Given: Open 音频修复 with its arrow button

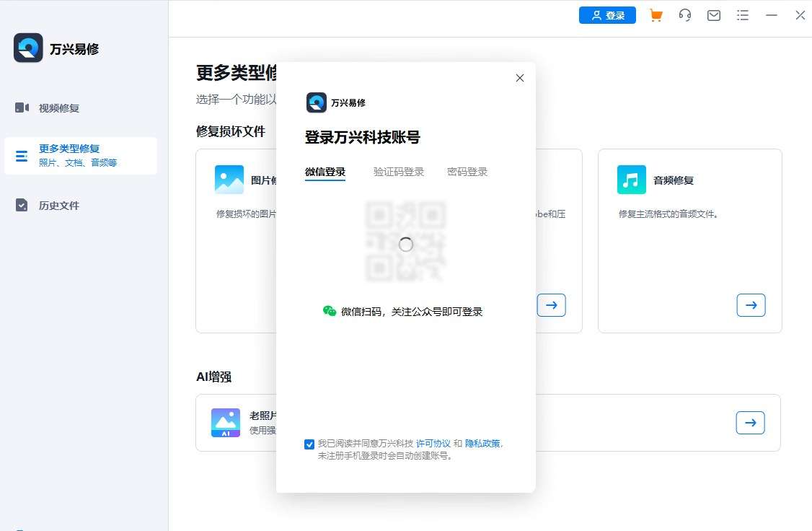Looking at the screenshot, I should pyautogui.click(x=751, y=305).
